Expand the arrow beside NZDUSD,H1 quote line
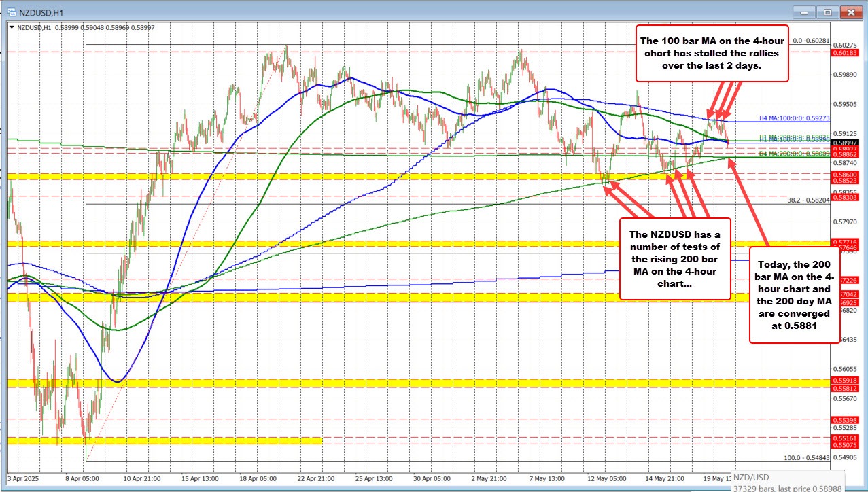The width and height of the screenshot is (868, 492). point(11,27)
